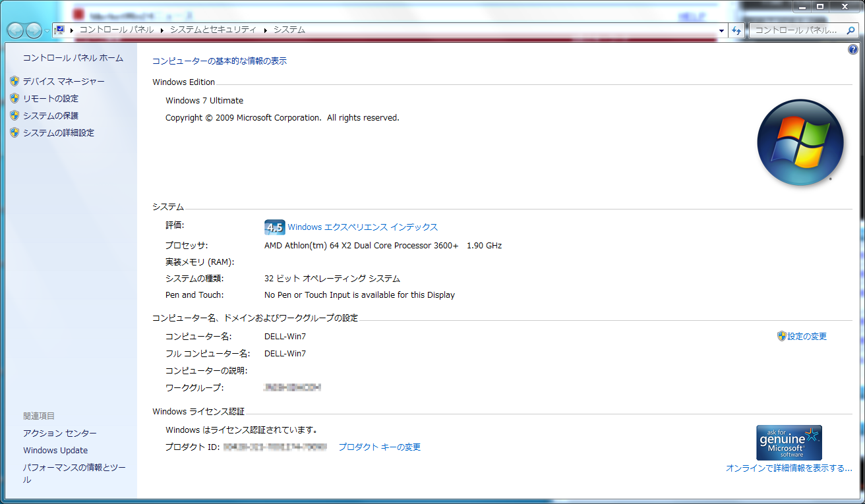865x504 pixels.
Task: Click shield icon beside システムの詳細設定
Action: tap(15, 132)
